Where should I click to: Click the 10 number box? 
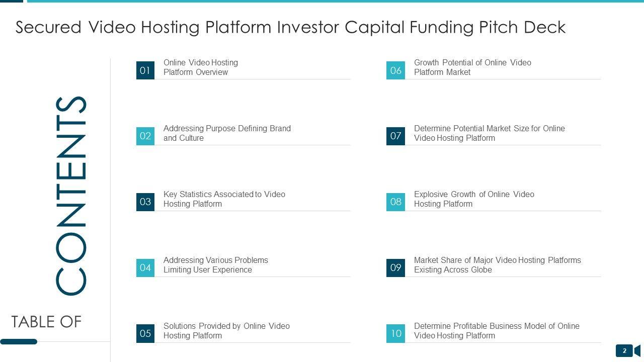[x=395, y=333]
